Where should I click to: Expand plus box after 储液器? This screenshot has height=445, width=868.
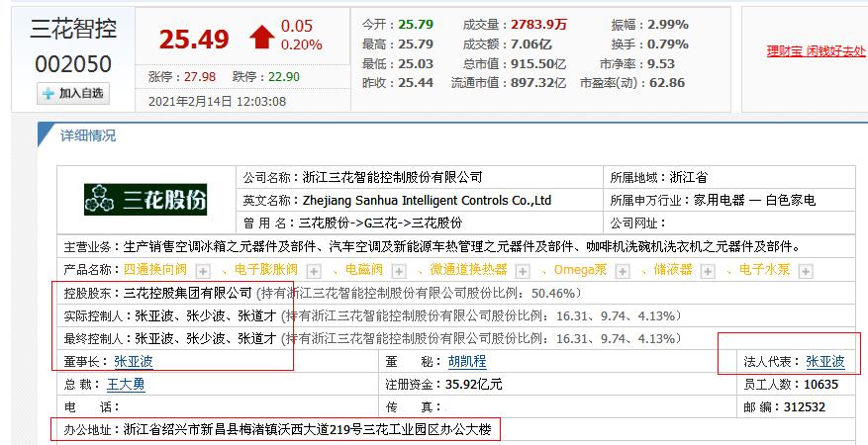[x=708, y=271]
